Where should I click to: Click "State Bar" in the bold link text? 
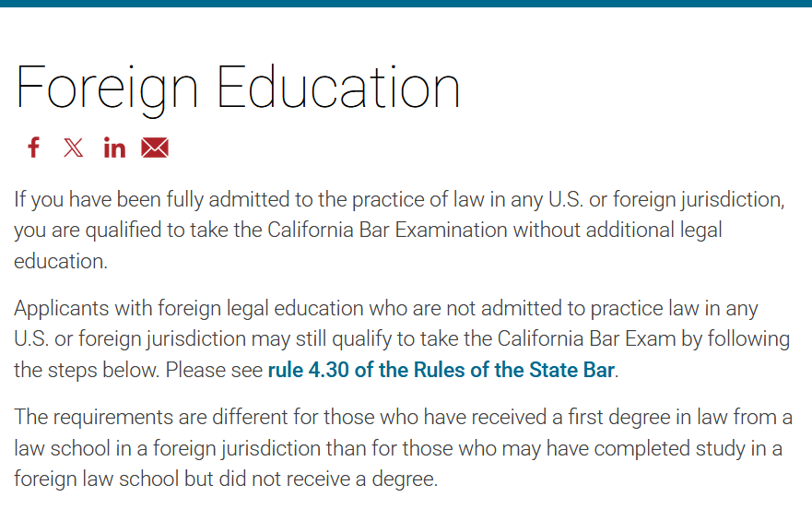571,371
